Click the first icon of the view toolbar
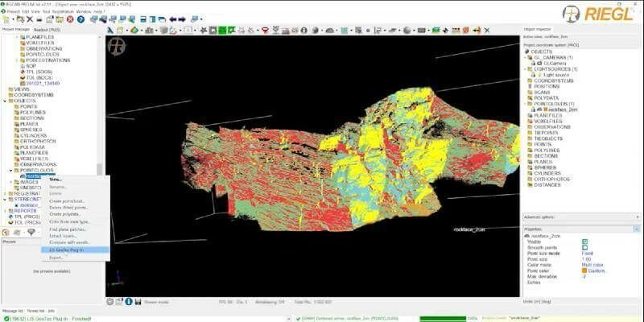 point(110,30)
